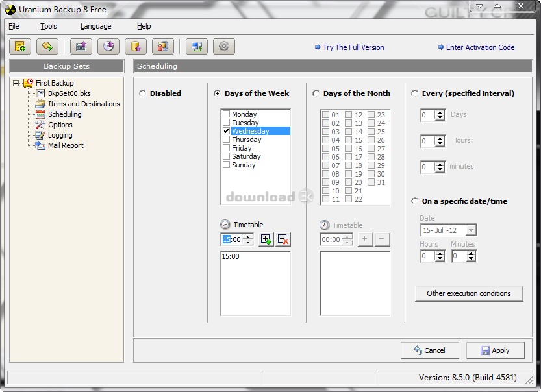Click the monthly timetable minus button

(382, 239)
